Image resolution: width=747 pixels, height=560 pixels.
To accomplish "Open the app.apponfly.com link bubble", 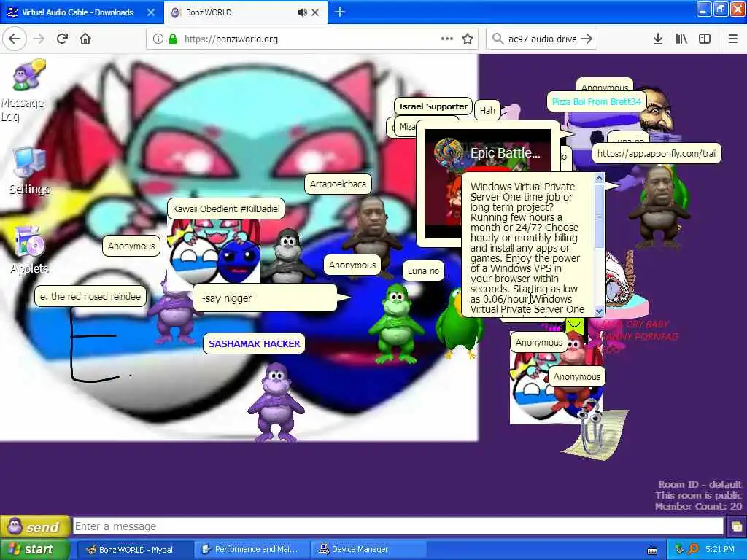I will 657,153.
